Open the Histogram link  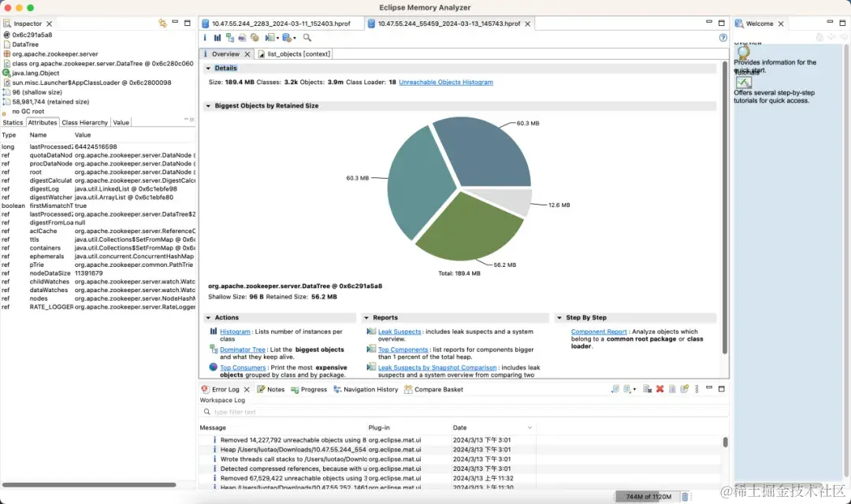[235, 332]
